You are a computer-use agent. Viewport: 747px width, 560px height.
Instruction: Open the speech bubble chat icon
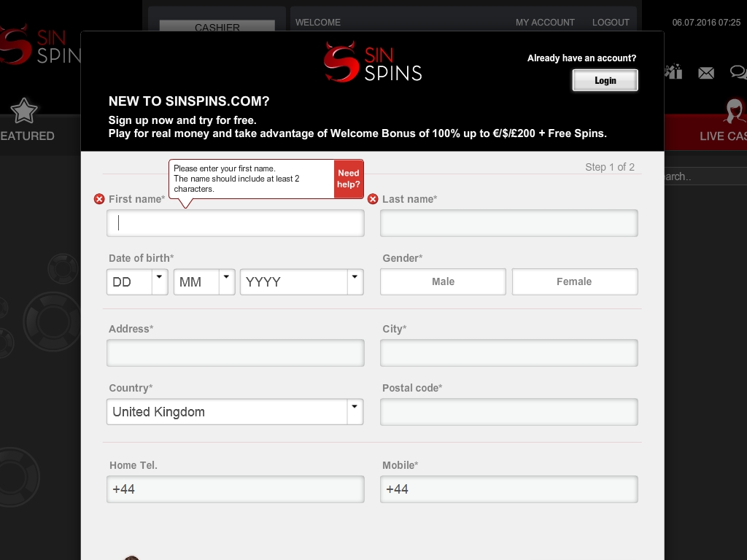pyautogui.click(x=738, y=72)
